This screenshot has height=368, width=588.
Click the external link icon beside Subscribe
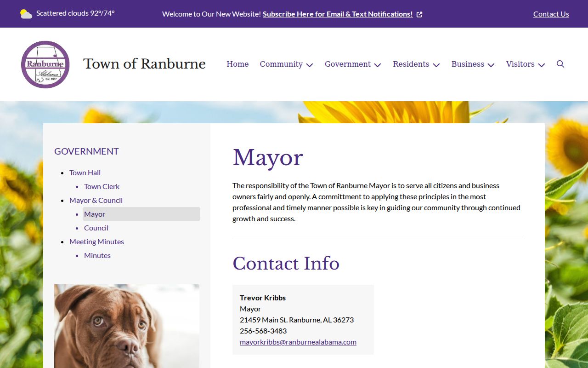pyautogui.click(x=419, y=14)
